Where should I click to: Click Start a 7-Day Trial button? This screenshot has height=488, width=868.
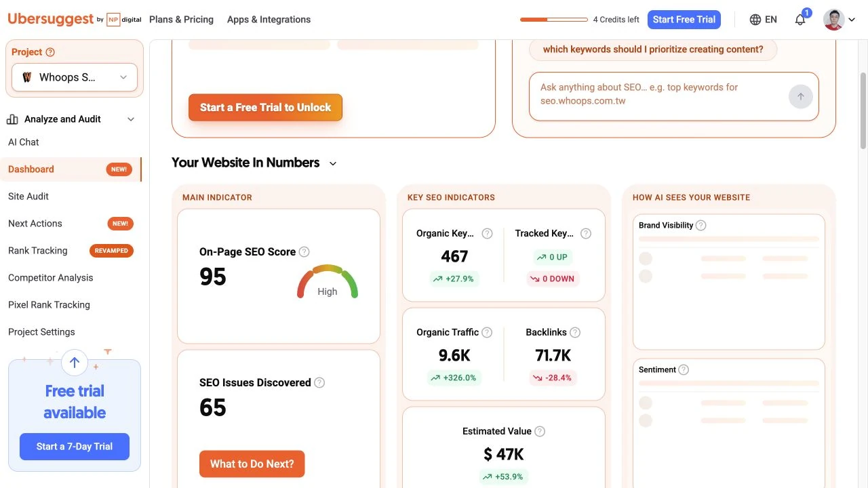tap(75, 447)
